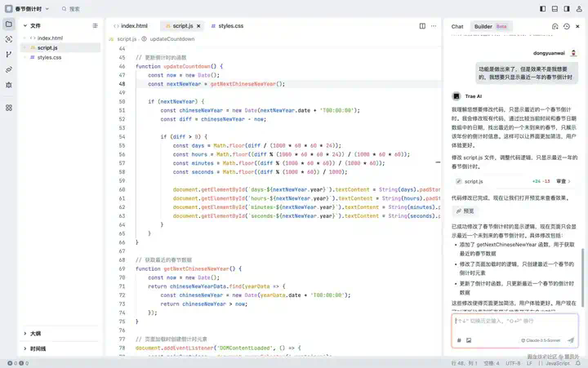
Task: Click the image attach icon in chat input
Action: [x=469, y=340]
